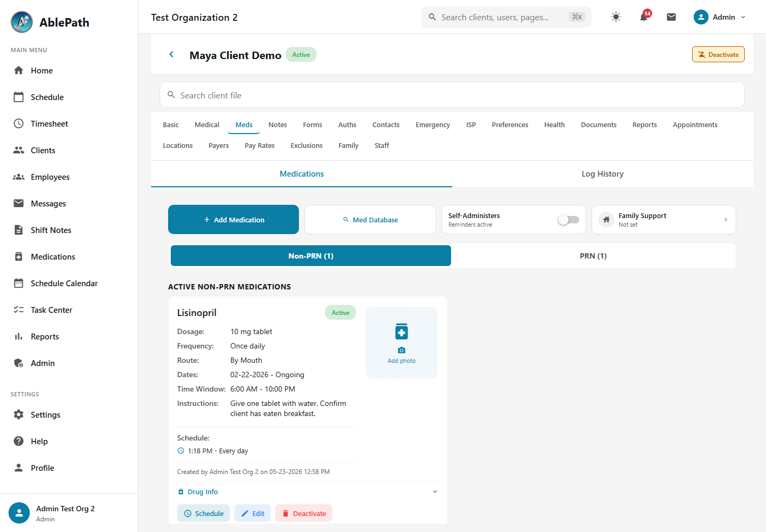
Task: Deactivate the Lisinopril medication
Action: tap(304, 513)
